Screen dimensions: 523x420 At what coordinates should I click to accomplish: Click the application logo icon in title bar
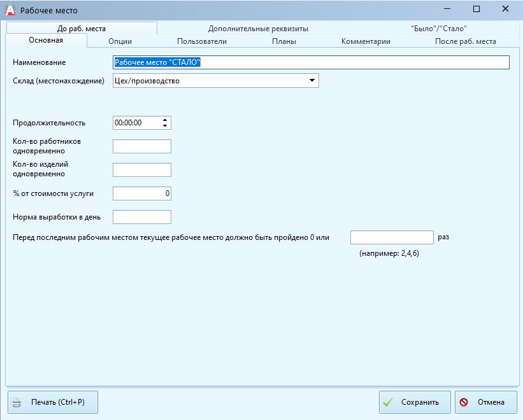(10, 10)
